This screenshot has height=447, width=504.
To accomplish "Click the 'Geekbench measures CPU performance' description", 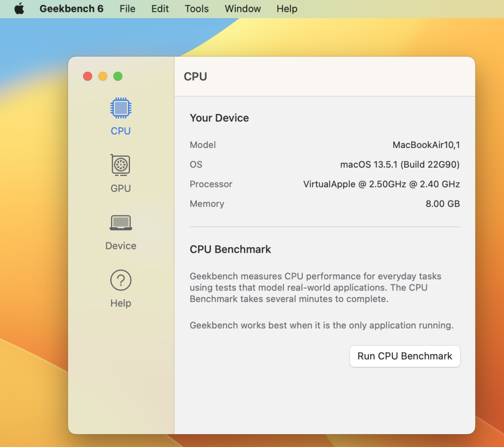I will coord(315,287).
